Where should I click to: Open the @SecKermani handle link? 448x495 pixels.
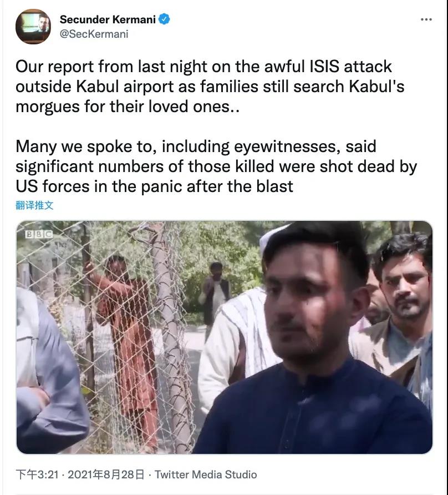[94, 34]
